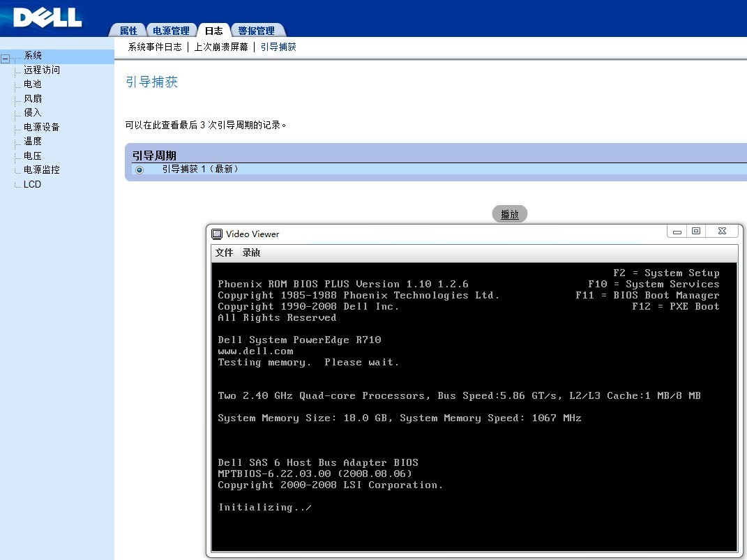
Task: Select 电池 in the sidebar tree
Action: pos(33,84)
